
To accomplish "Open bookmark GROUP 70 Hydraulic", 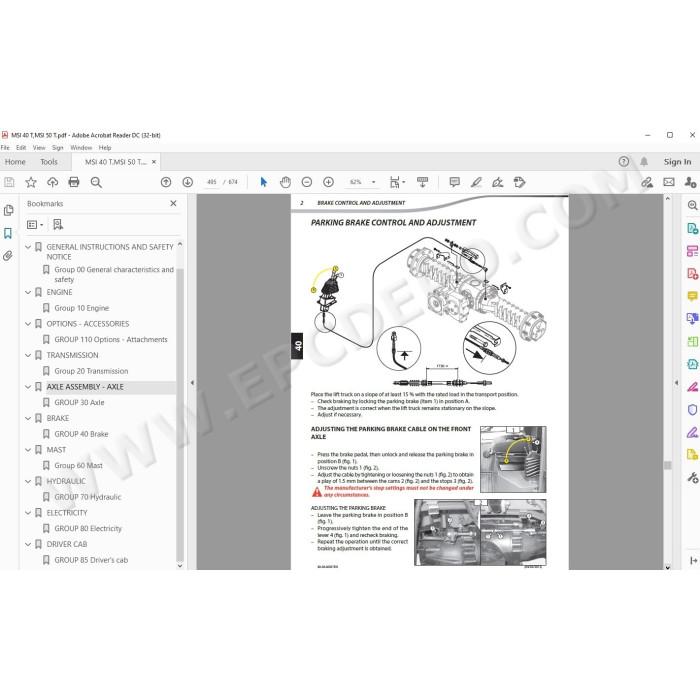I will (88, 497).
